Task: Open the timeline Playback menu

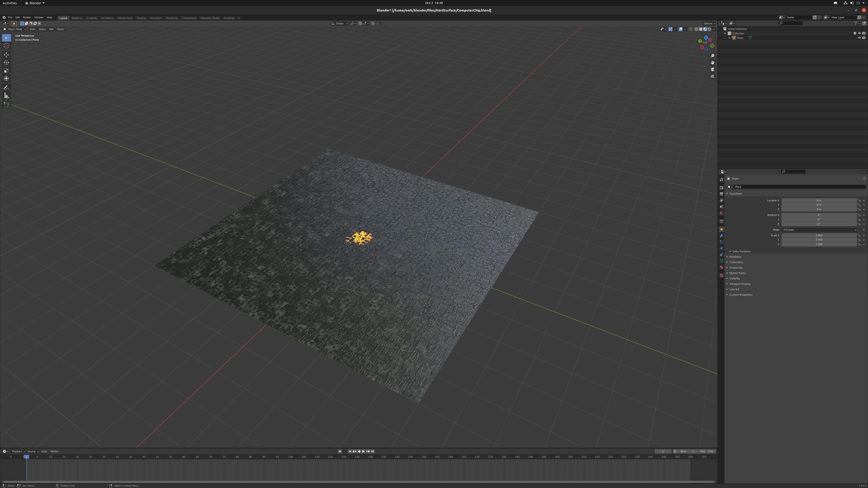Action: click(18, 452)
